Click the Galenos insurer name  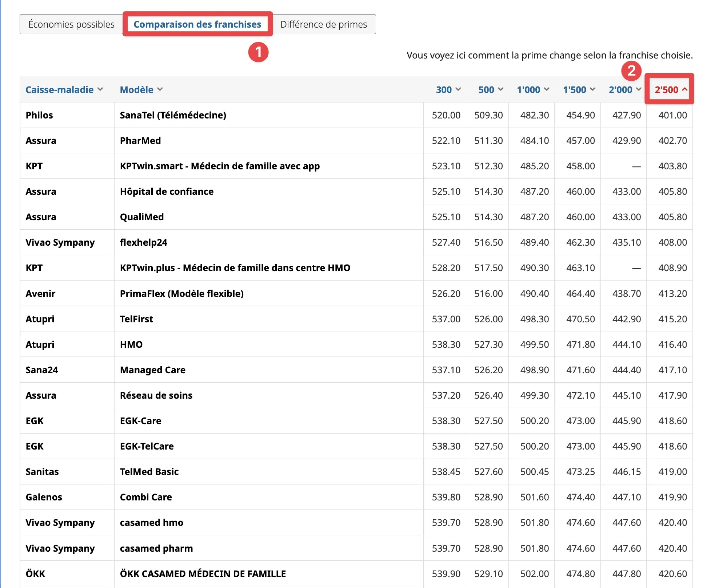pos(44,497)
